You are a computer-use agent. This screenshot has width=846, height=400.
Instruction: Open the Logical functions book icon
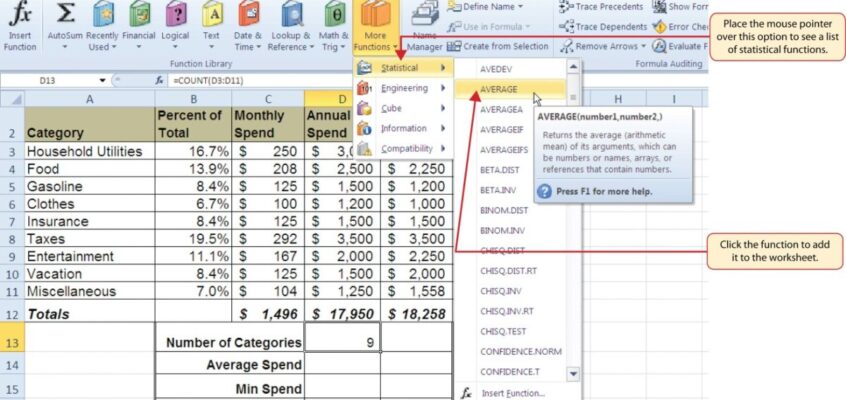click(x=175, y=13)
